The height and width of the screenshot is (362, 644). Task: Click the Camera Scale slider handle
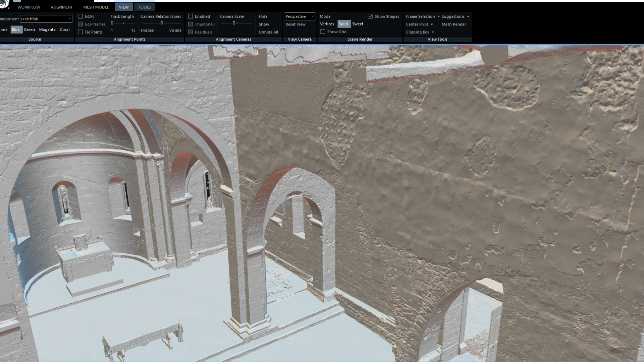coord(234,23)
